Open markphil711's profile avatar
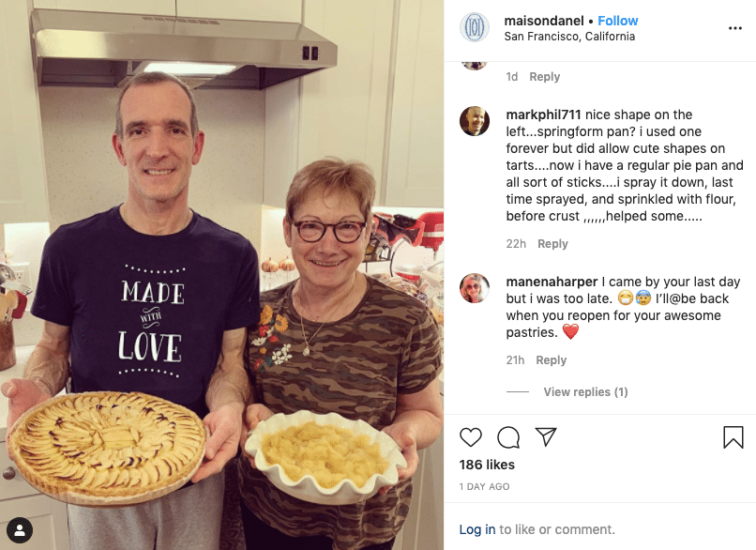756x550 pixels. pyautogui.click(x=475, y=121)
